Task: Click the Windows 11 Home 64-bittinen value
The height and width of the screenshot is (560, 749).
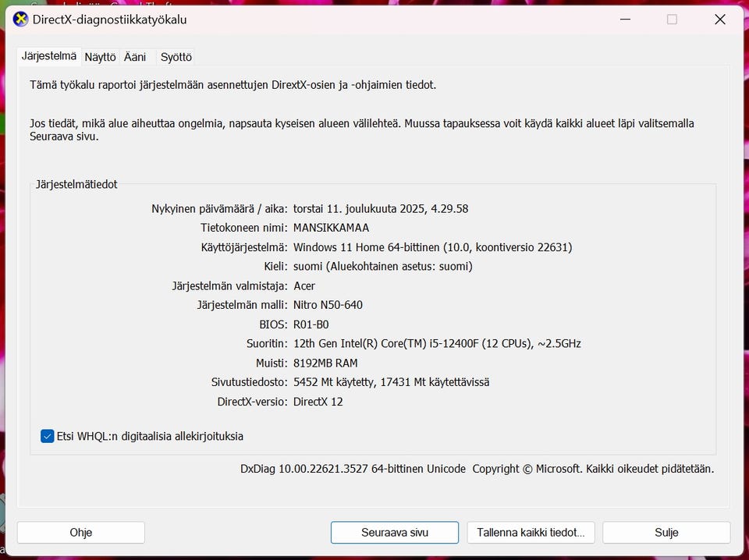Action: tap(433, 247)
